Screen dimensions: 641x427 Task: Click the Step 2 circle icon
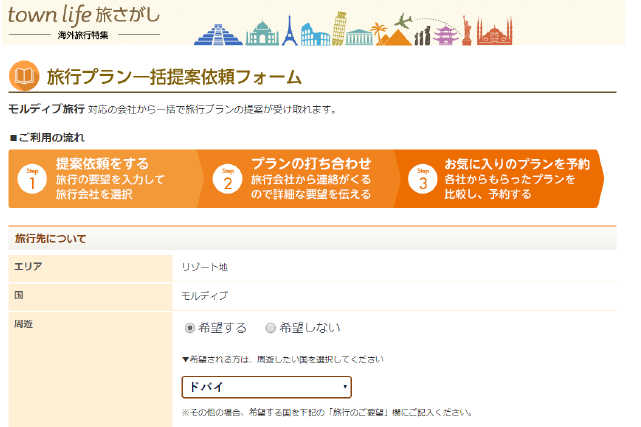[227, 180]
